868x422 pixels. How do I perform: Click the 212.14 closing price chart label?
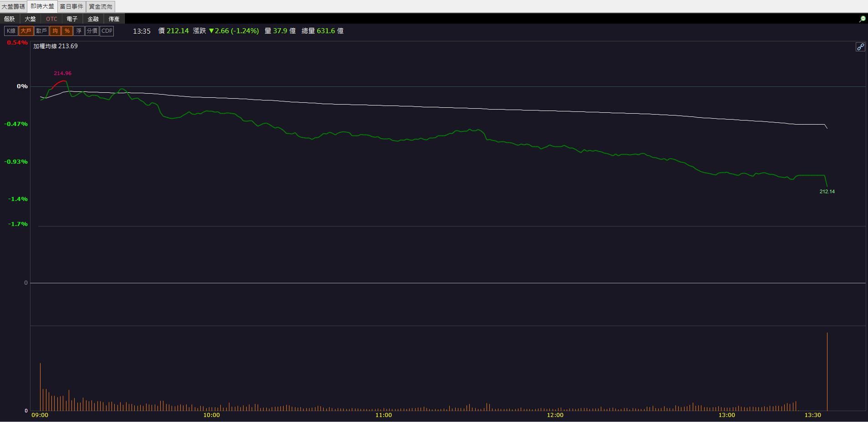[x=827, y=191]
